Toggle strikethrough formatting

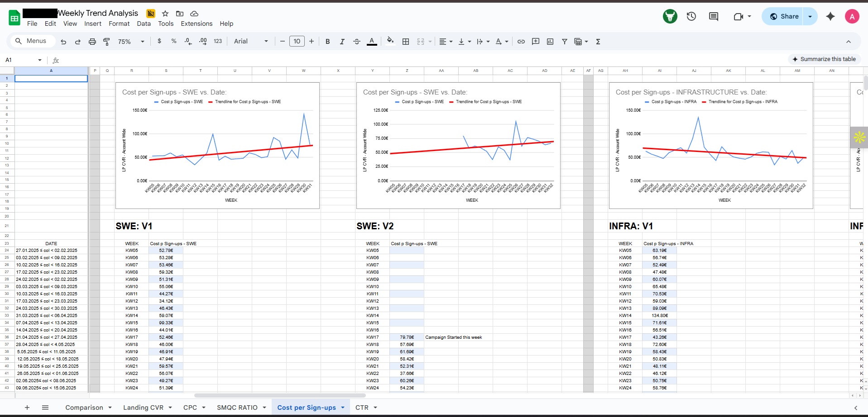356,42
